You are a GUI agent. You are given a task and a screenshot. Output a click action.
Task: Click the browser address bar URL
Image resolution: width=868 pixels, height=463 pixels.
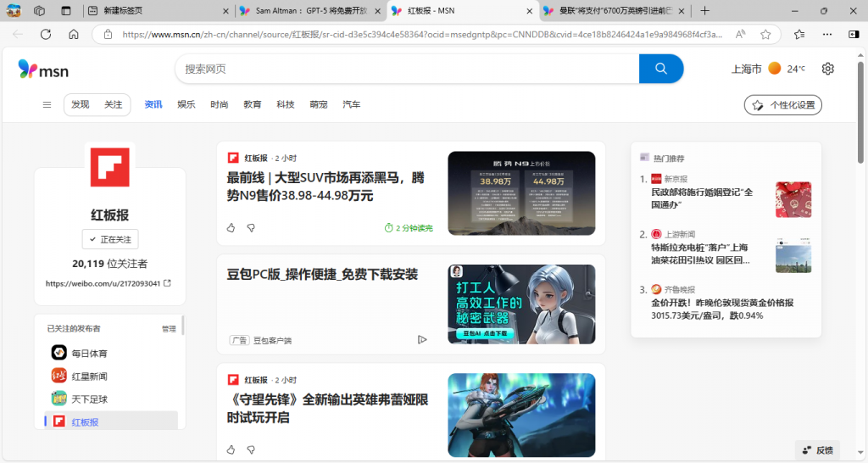(x=422, y=34)
